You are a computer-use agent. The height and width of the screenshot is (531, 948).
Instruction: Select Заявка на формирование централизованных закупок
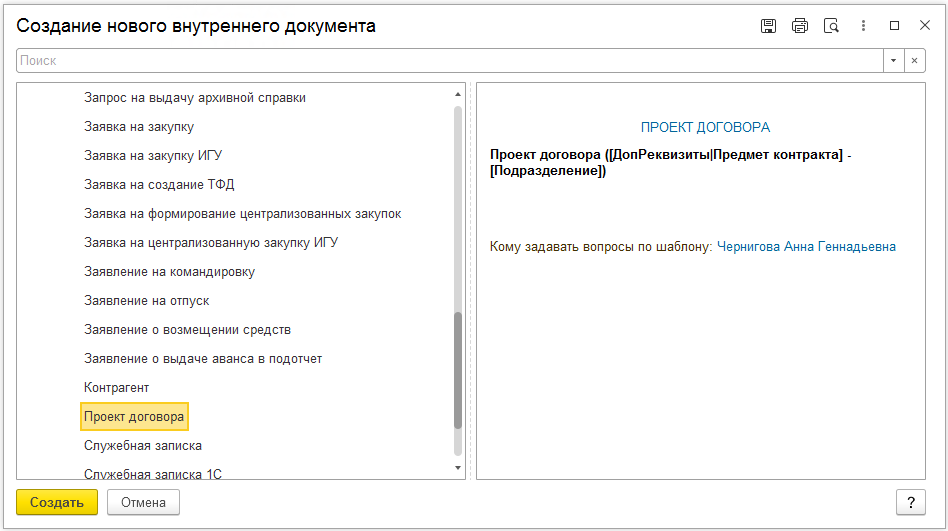[242, 213]
